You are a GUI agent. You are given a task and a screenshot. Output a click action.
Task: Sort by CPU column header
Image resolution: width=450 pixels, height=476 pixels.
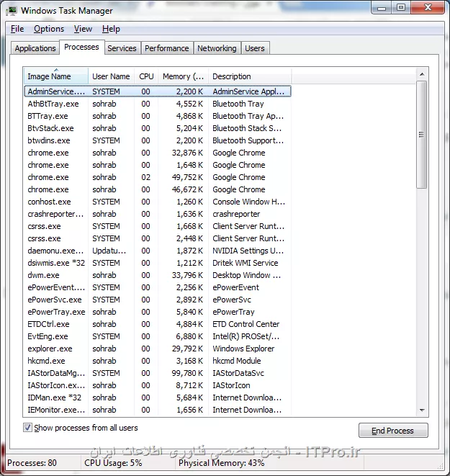[x=146, y=76]
